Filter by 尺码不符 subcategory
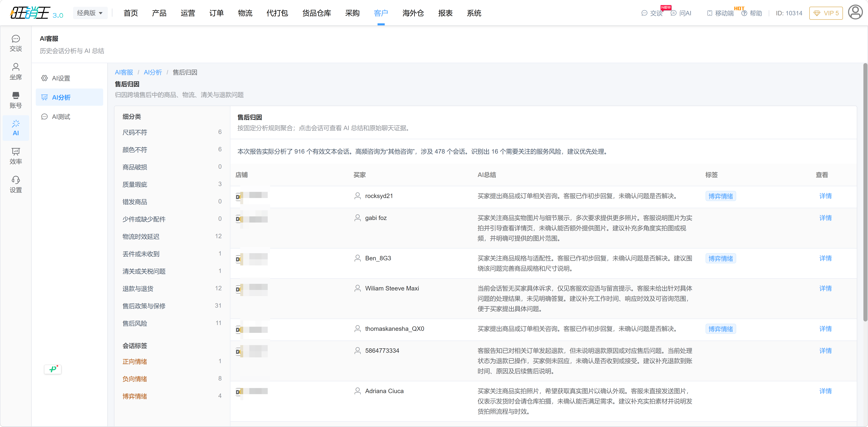 172,132
